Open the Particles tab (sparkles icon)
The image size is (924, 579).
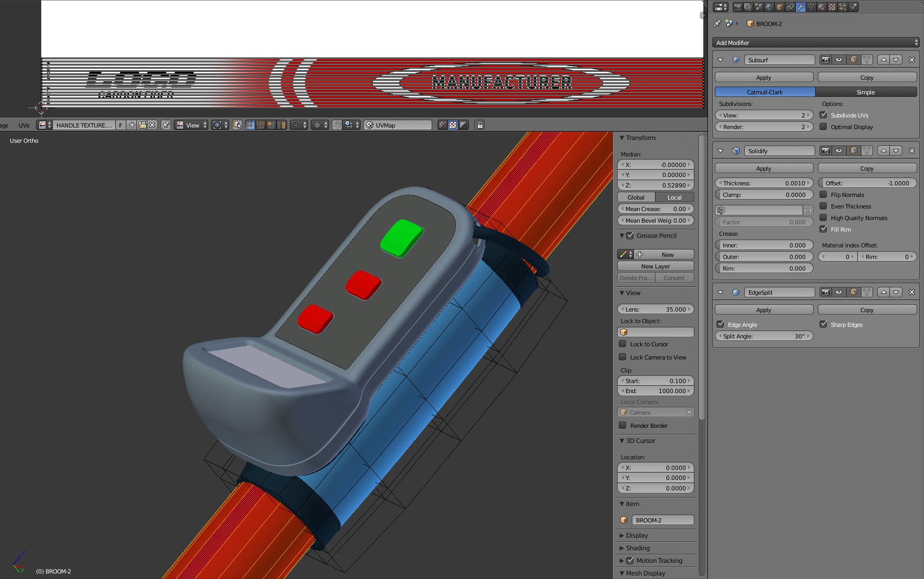tap(843, 7)
